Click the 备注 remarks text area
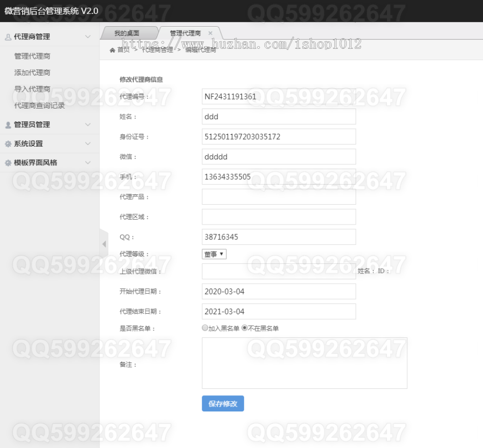 304,363
